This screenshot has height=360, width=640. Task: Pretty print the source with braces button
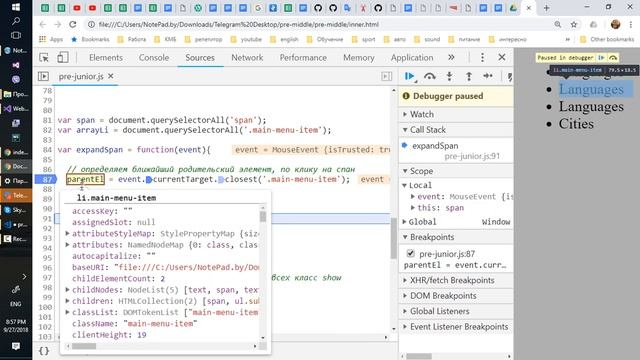pos(44,351)
